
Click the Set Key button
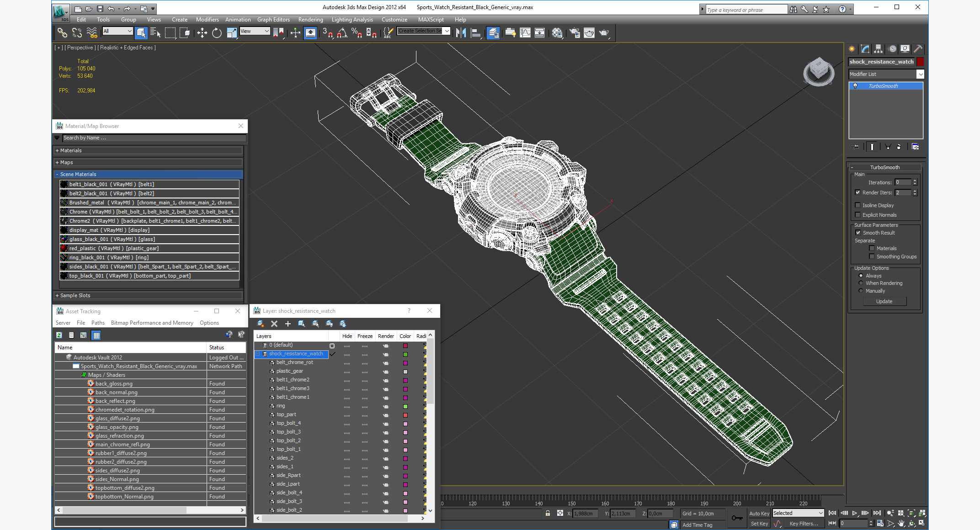click(x=759, y=524)
